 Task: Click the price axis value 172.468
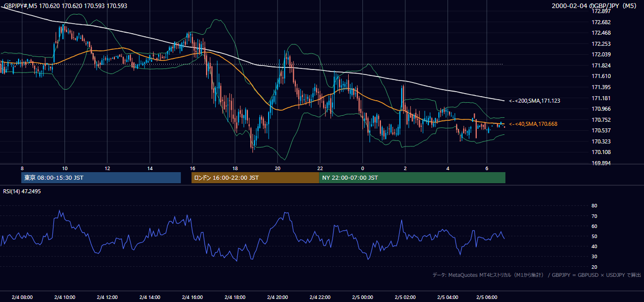pyautogui.click(x=601, y=33)
